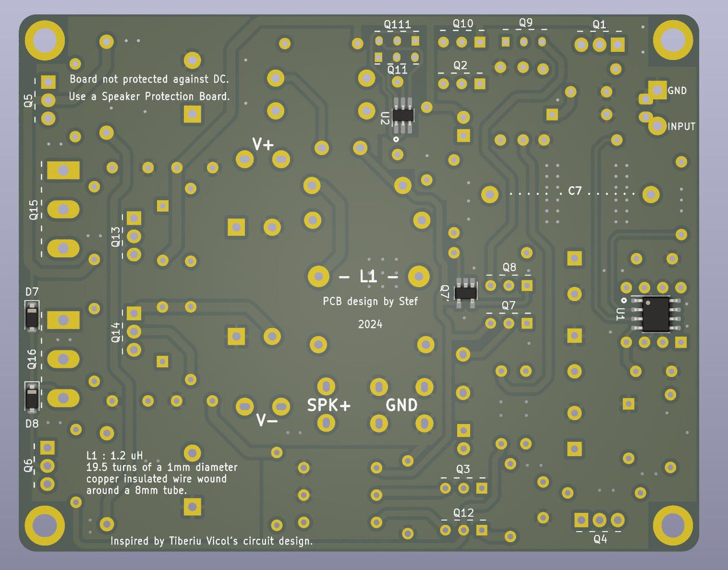Click the Q3 transistor label
The height and width of the screenshot is (570, 728).
[463, 469]
